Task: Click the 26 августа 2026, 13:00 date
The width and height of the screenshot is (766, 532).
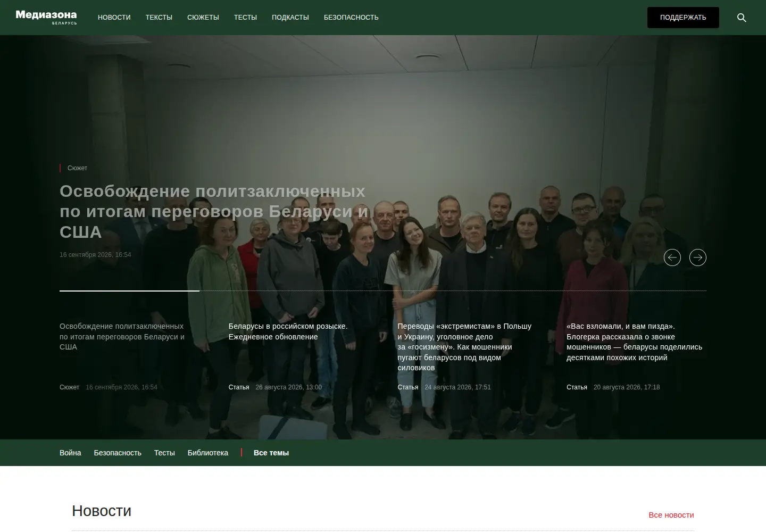Action: pyautogui.click(x=288, y=387)
